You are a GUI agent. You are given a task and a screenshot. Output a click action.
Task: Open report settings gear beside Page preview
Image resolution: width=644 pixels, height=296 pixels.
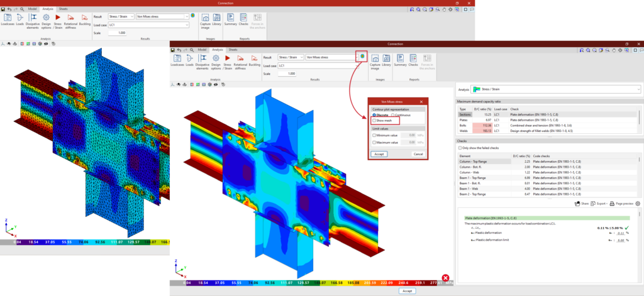click(638, 203)
